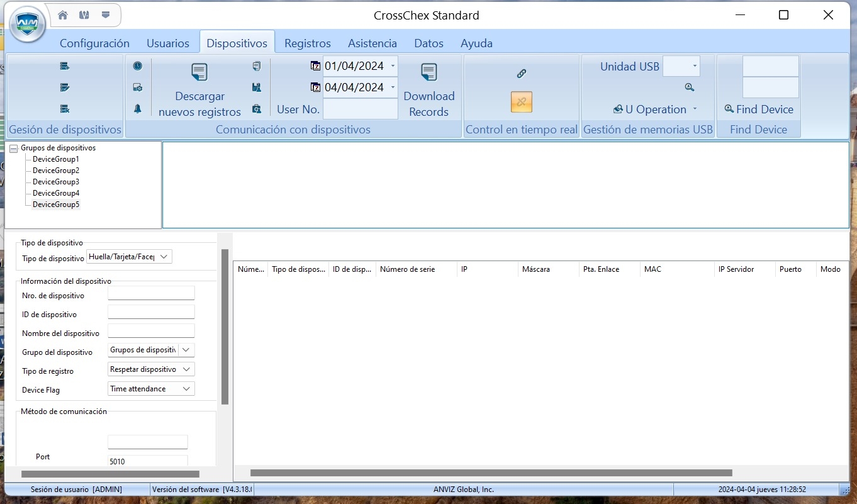Click the second quick access toolbar icon

[x=84, y=15]
